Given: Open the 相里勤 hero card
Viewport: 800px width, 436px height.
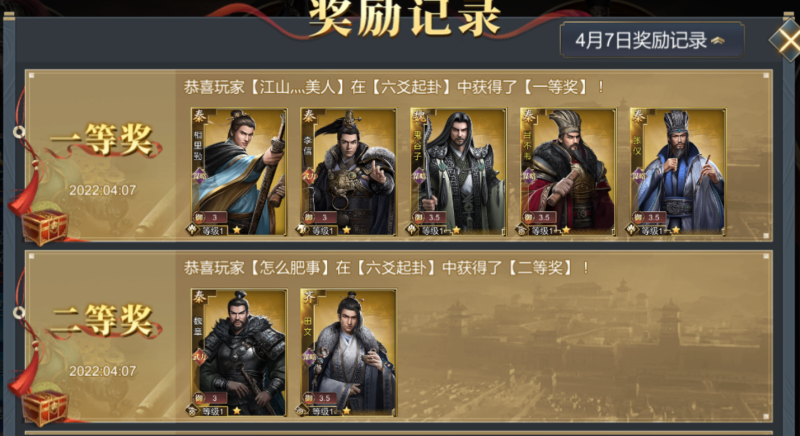Looking at the screenshot, I should (x=239, y=171).
